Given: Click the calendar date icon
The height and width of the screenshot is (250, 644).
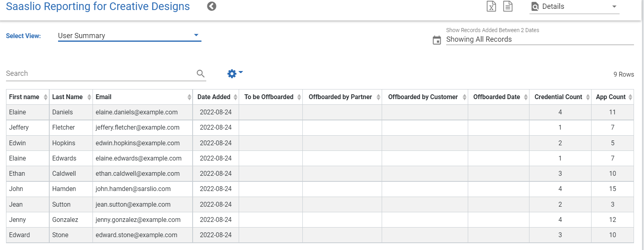Looking at the screenshot, I should (x=437, y=40).
